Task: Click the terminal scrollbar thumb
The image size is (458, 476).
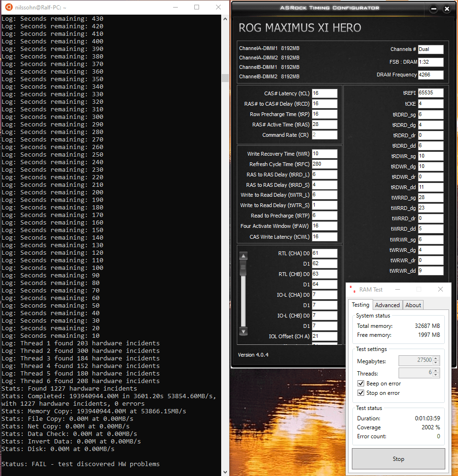Action: pyautogui.click(x=225, y=78)
